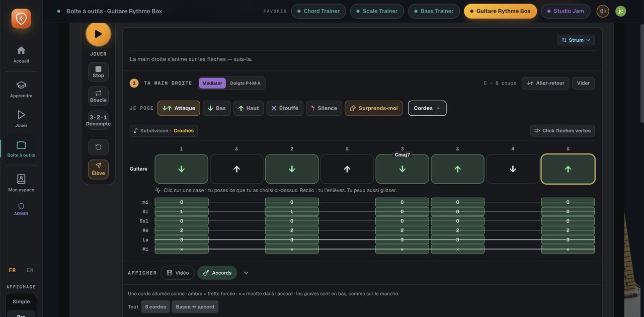The width and height of the screenshot is (644, 317).
Task: Open Mon espace in the sidebar
Action: 21,183
